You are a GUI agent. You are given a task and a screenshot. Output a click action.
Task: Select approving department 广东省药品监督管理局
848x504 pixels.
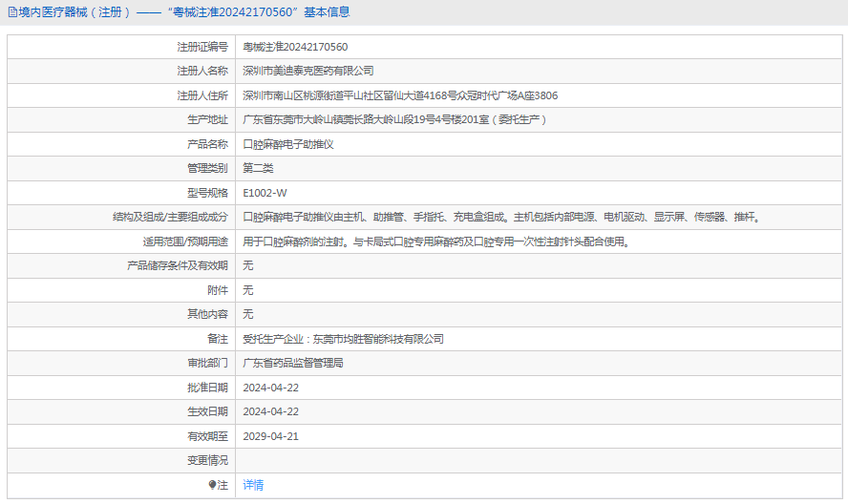click(x=293, y=363)
